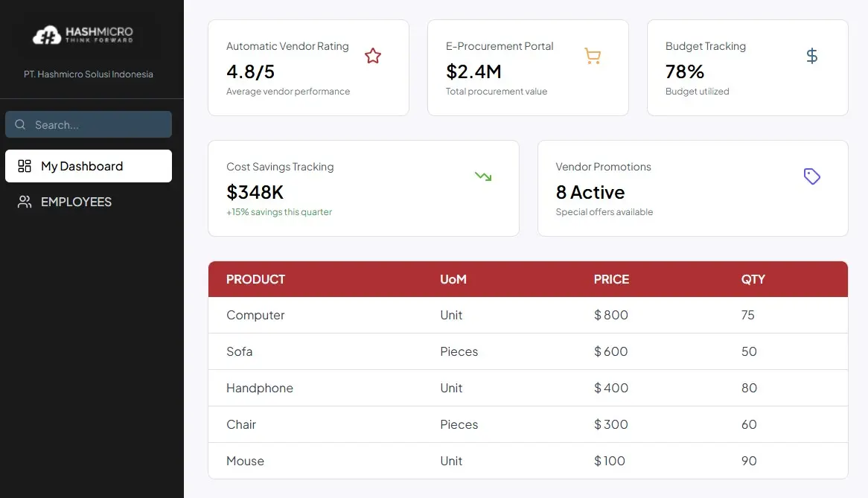868x498 pixels.
Task: Click the PT. Hashmicro Solusi Indonesia company label
Action: 89,74
